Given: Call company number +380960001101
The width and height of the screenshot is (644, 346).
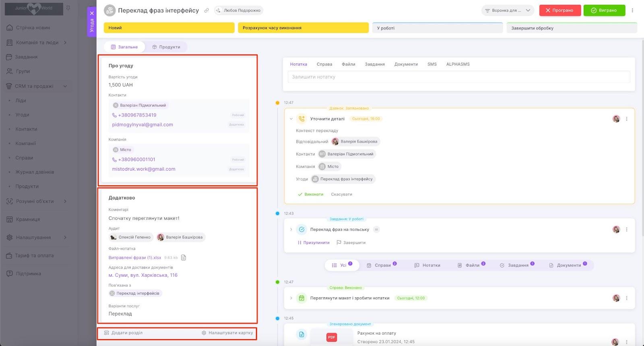Looking at the screenshot, I should [x=136, y=160].
